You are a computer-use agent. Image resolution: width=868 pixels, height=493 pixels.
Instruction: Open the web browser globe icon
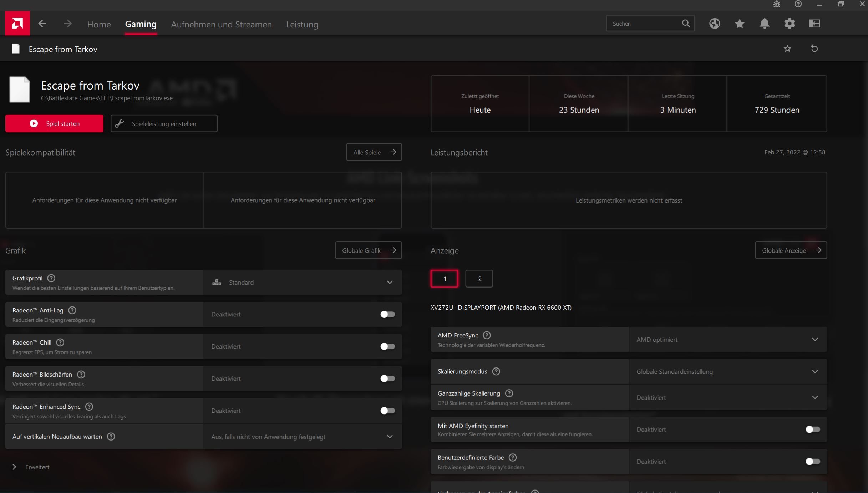714,24
